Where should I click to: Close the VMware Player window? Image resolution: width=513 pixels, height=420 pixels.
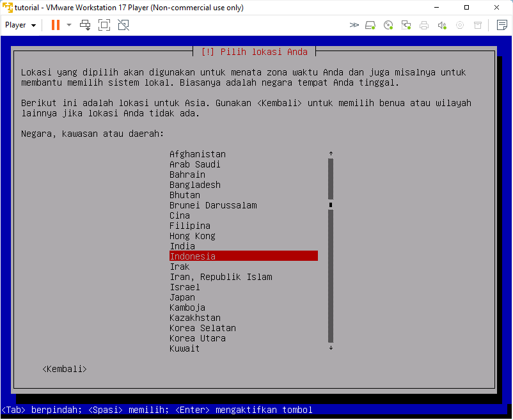[x=496, y=8]
